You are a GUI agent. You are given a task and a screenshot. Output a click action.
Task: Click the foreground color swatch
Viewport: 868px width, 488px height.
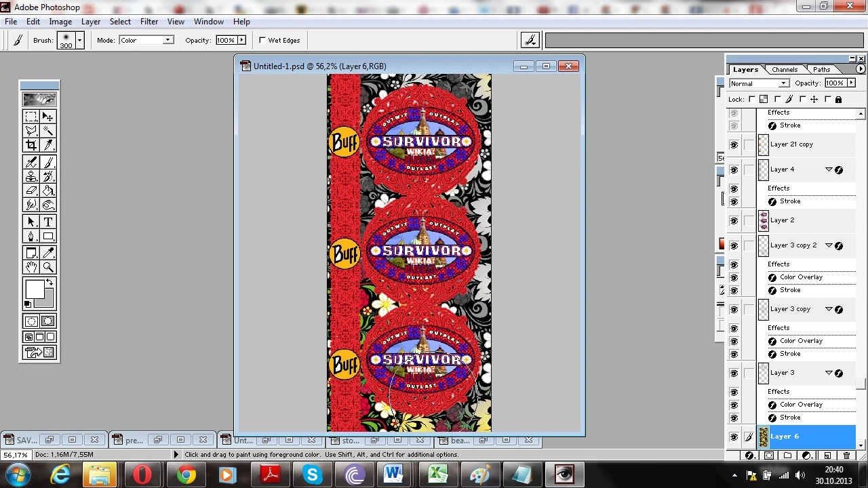(34, 289)
